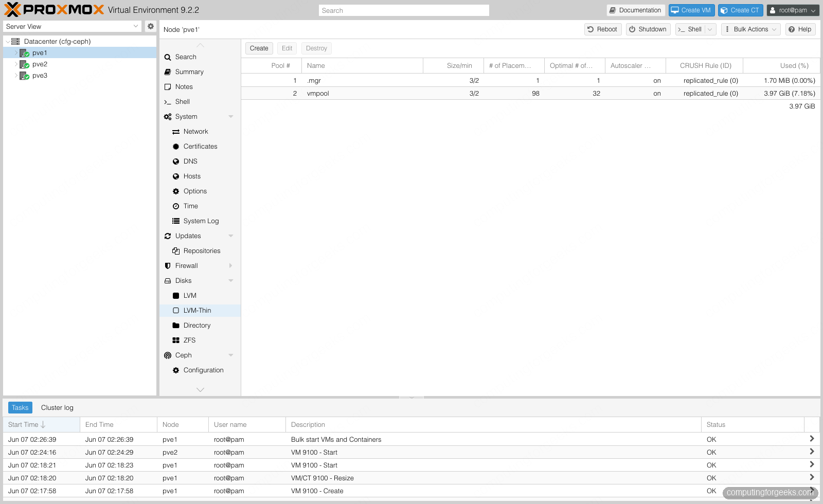Sort tasks by Start Time header
The height and width of the screenshot is (504, 823).
click(42, 425)
